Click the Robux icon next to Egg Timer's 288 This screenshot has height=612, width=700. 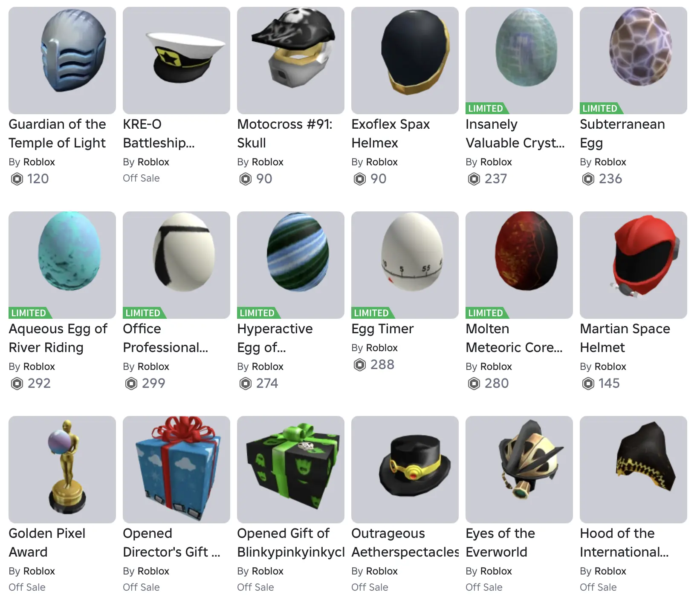359,365
